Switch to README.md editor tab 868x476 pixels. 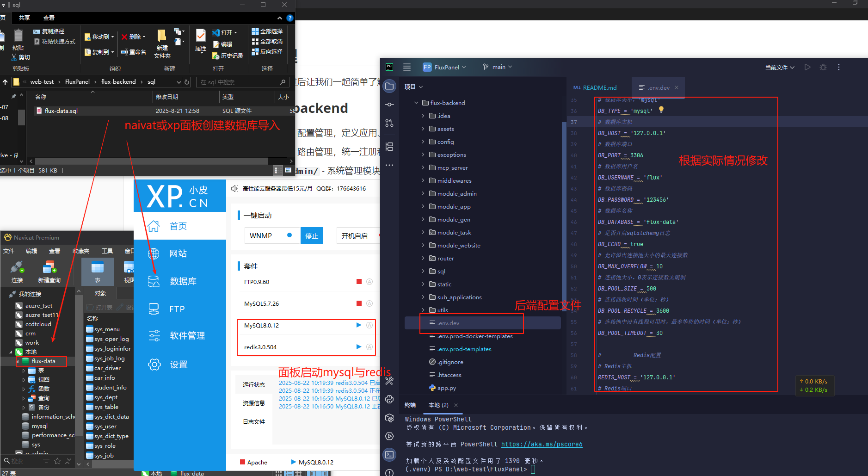coord(595,87)
